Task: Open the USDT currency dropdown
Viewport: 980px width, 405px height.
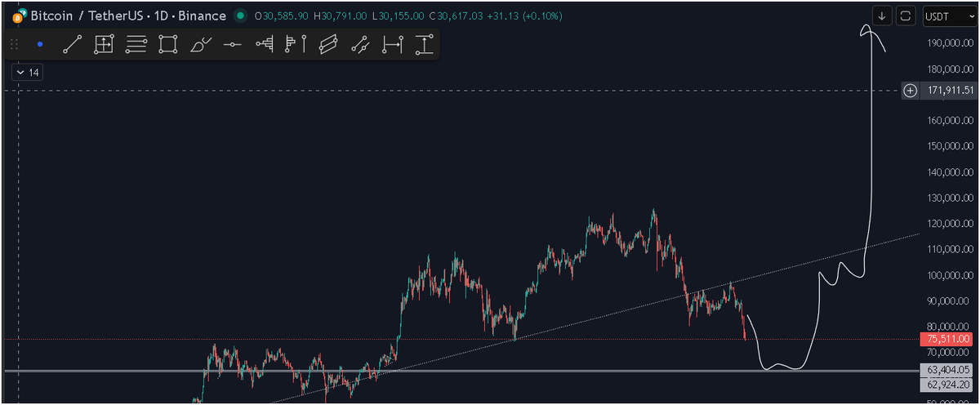Action: [x=950, y=16]
